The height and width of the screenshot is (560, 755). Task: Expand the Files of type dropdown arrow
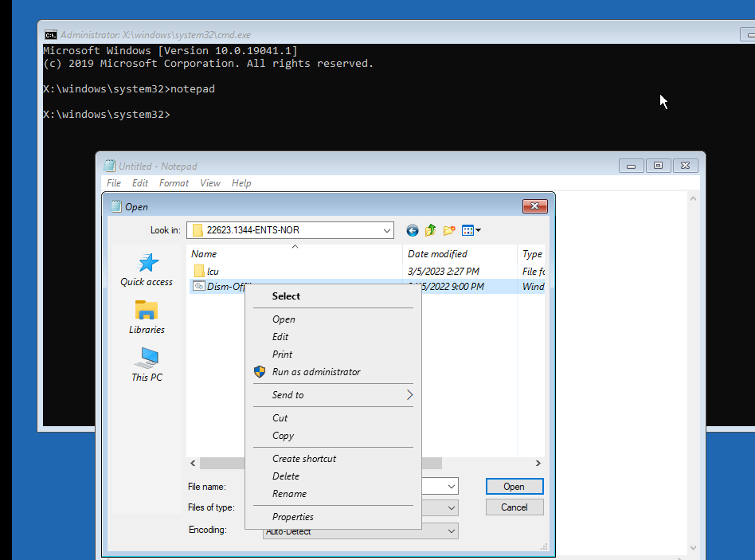click(452, 507)
